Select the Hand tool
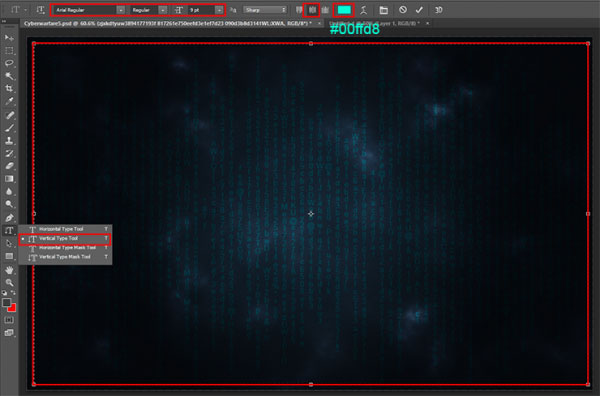Image resolution: width=600 pixels, height=396 pixels. [9, 270]
